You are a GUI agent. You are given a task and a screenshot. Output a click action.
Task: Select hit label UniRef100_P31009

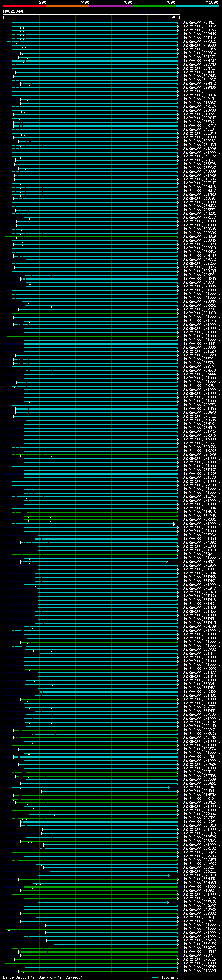[x=199, y=148]
